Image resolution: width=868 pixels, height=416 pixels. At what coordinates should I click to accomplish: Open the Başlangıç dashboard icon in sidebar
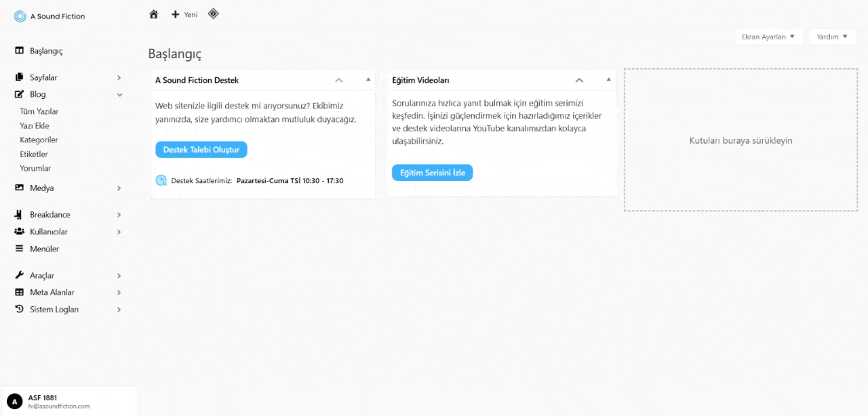click(19, 50)
